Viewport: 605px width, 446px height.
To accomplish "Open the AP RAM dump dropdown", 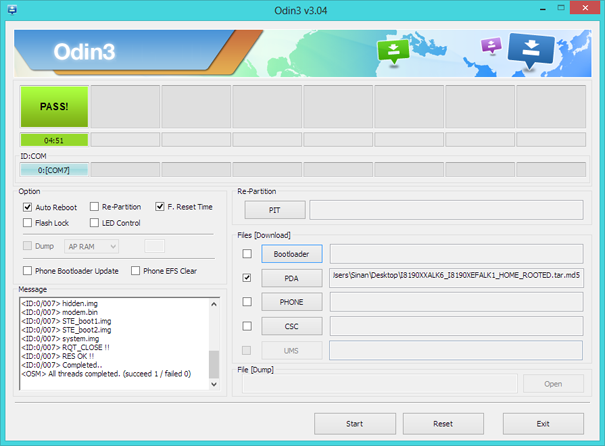I will (91, 246).
